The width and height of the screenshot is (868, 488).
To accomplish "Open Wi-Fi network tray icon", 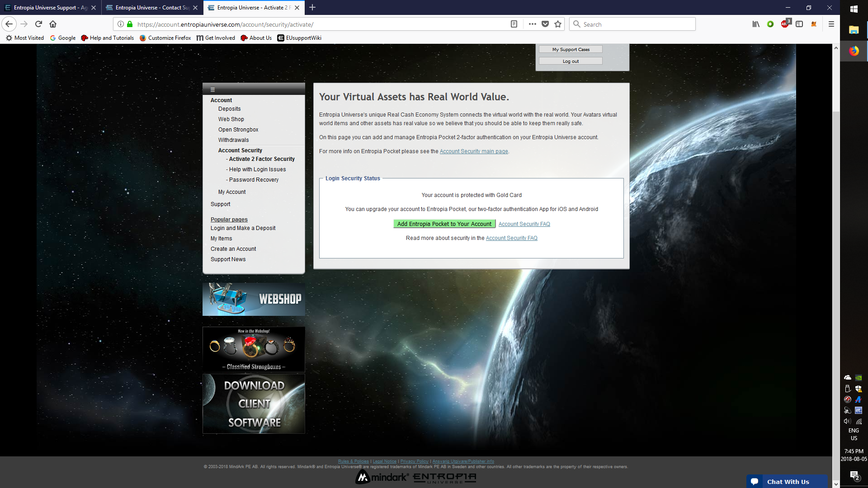I will tap(859, 421).
